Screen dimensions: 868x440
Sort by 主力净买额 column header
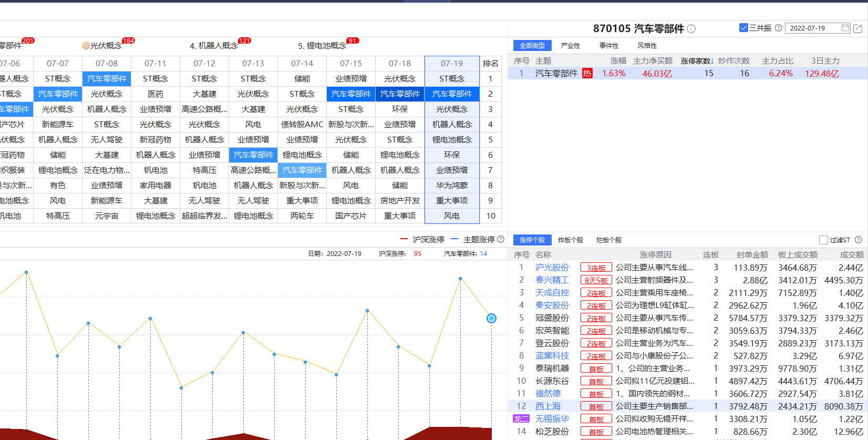[x=653, y=61]
